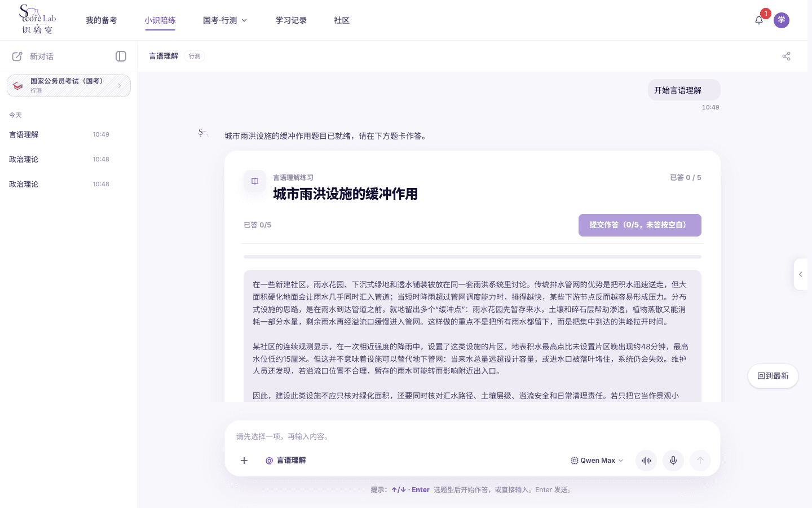The height and width of the screenshot is (508, 812).
Task: Click the exercise title 城市雨洪设施的缓冲作用
Action: (346, 194)
